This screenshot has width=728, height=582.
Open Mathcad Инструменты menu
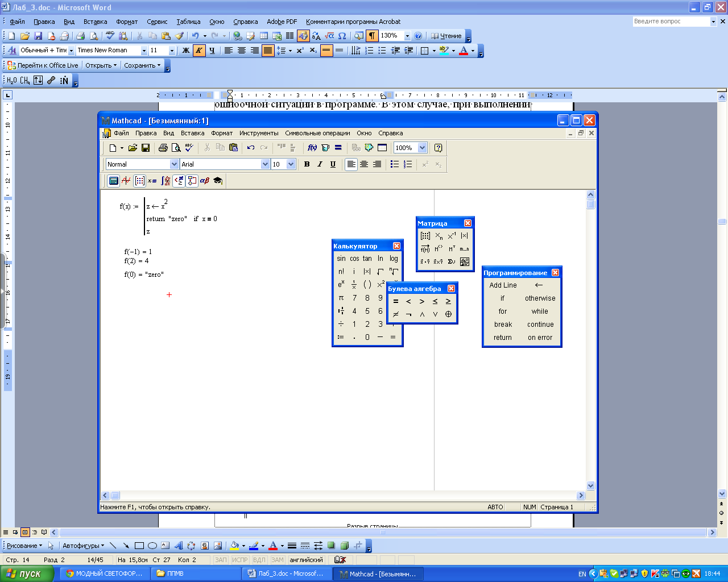pos(259,133)
